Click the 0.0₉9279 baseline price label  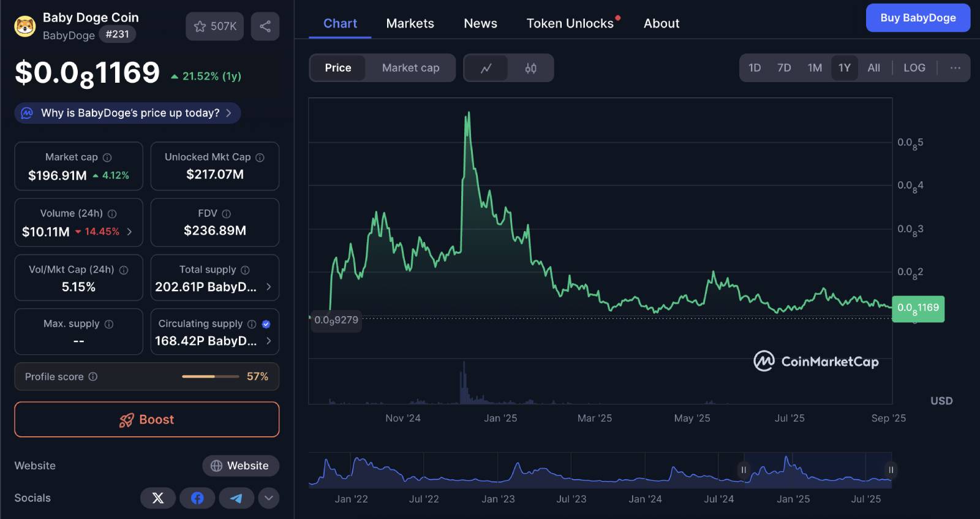[336, 320]
